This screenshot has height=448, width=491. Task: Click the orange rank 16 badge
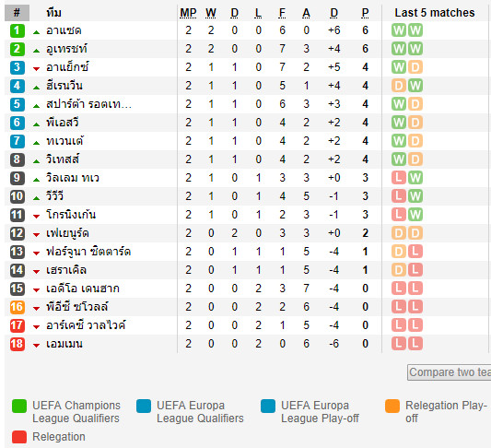pyautogui.click(x=18, y=307)
